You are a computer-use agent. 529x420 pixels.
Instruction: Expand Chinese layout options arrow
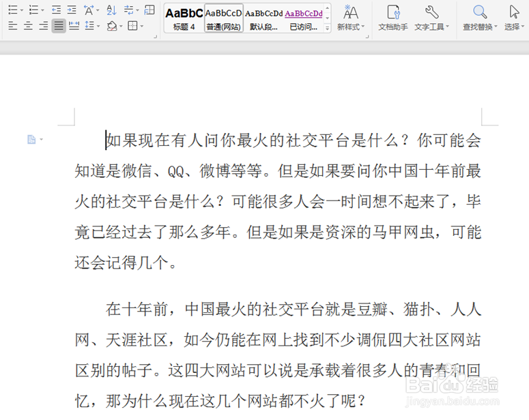[98, 10]
